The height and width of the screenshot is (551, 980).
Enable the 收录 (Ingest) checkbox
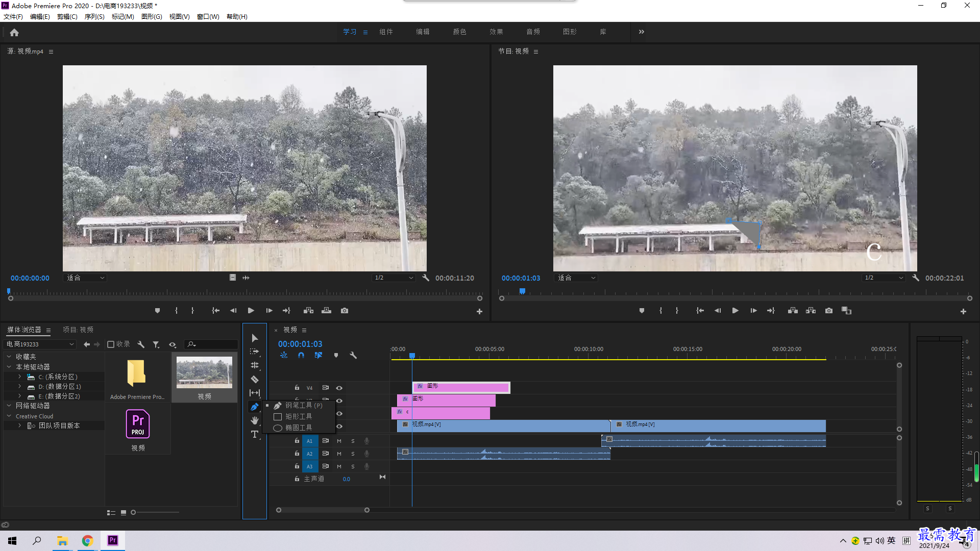click(x=111, y=344)
